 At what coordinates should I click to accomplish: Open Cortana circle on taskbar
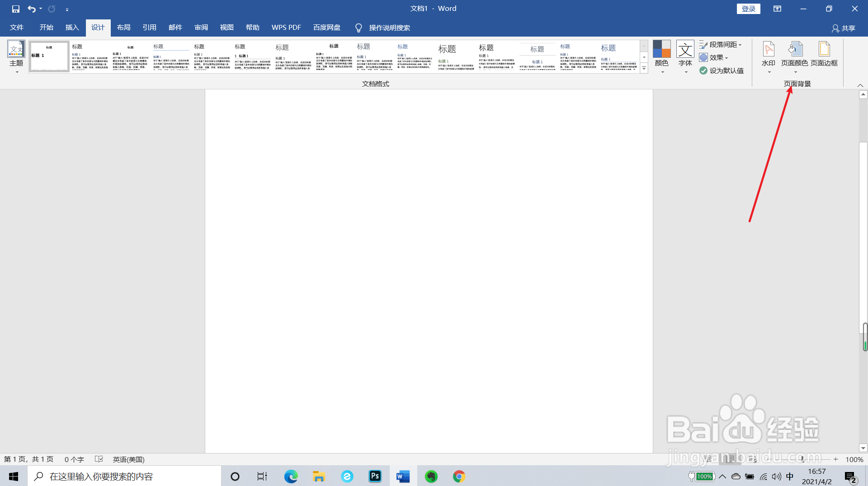pos(235,476)
